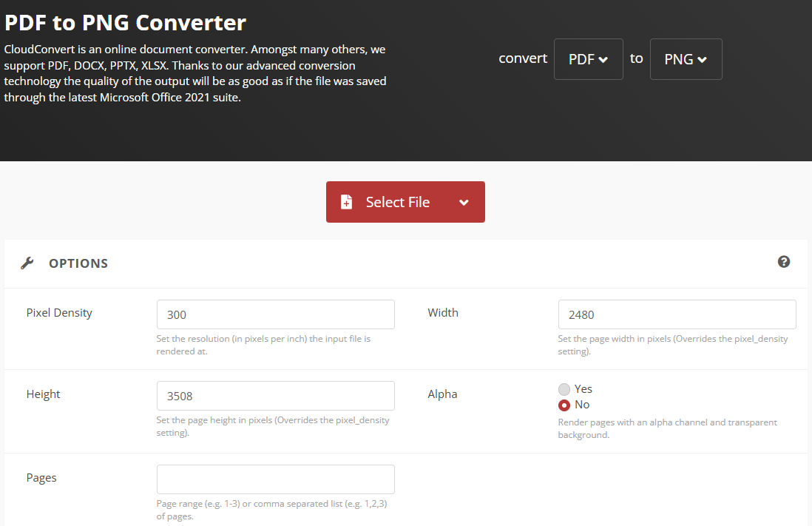Click the Height label
This screenshot has width=812, height=526.
click(x=43, y=394)
